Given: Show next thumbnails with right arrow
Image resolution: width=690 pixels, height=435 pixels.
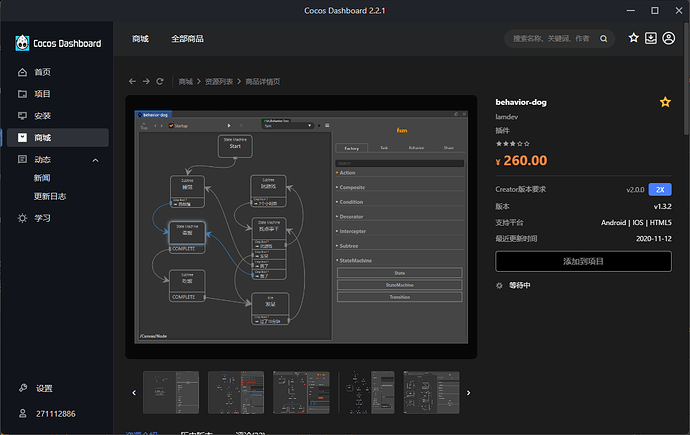Looking at the screenshot, I should [468, 393].
